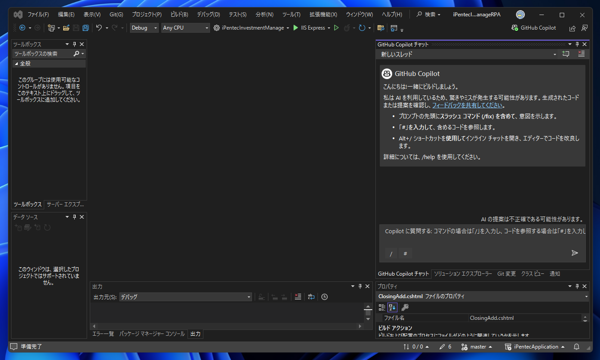Screen dimensions: 600x360
Task: Show categorized view in Properties panel
Action: [x=382, y=307]
